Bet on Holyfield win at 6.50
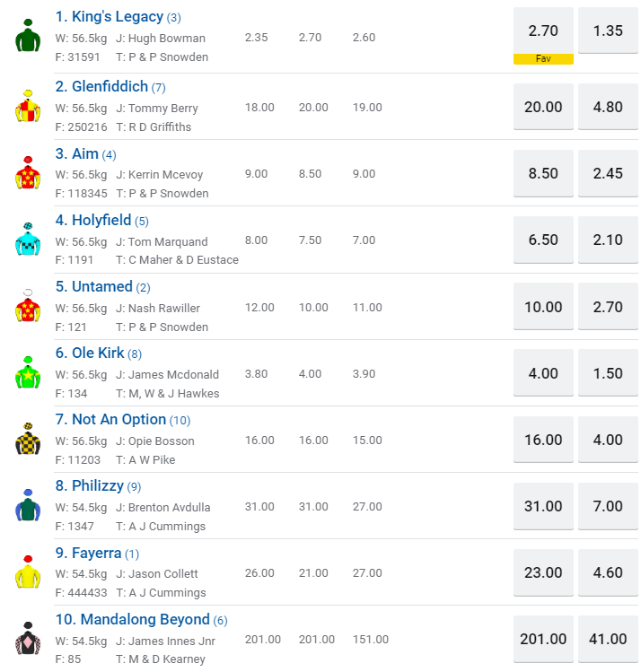641x672 pixels. click(x=543, y=240)
